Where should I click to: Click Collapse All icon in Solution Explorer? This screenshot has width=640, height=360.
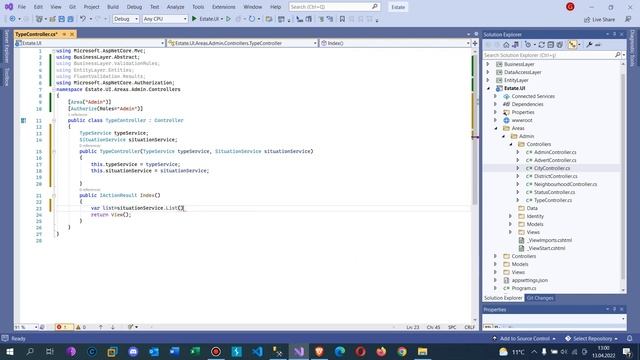point(551,45)
